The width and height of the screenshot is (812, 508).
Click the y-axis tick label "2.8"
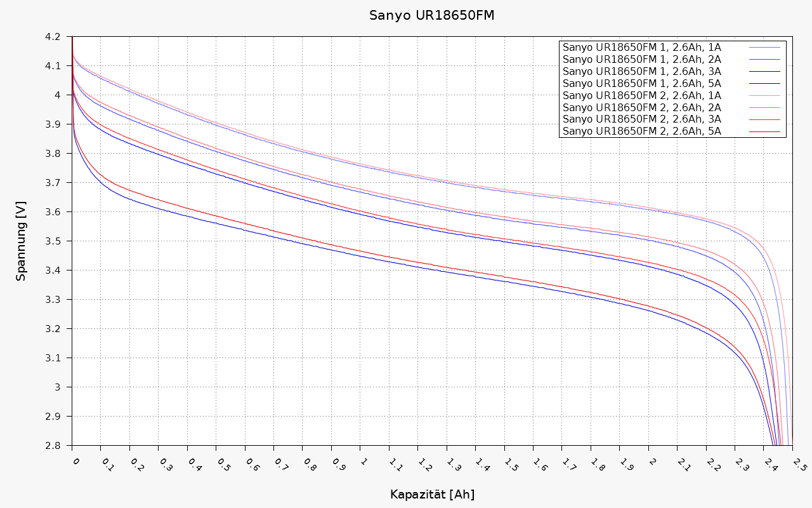[x=52, y=446]
